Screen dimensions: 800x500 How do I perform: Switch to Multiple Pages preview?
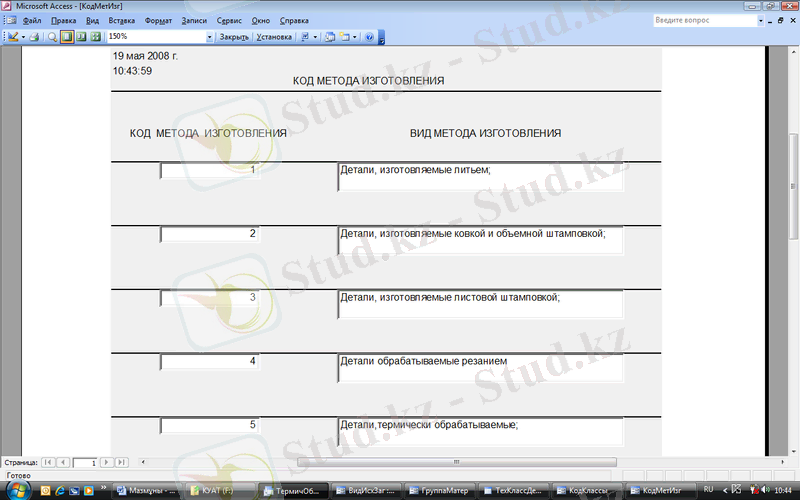(95, 37)
